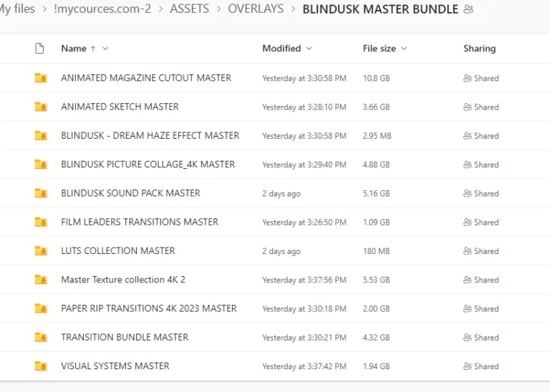Click the Sharing column header
This screenshot has width=550, height=392.
coord(479,49)
